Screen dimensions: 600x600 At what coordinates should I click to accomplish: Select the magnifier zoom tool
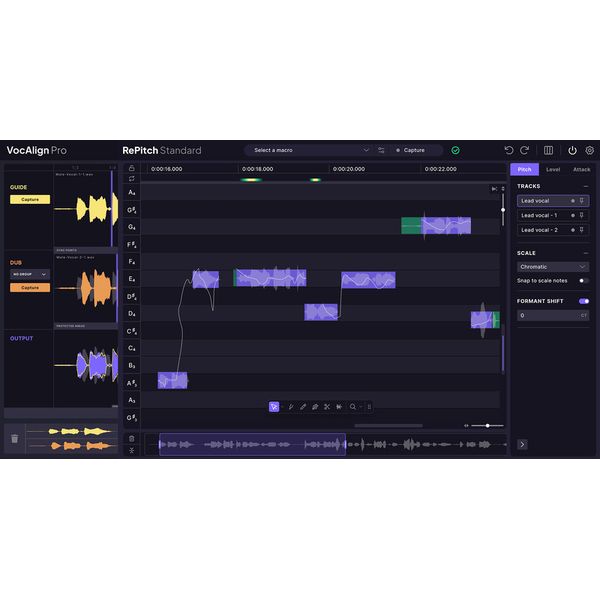click(352, 407)
